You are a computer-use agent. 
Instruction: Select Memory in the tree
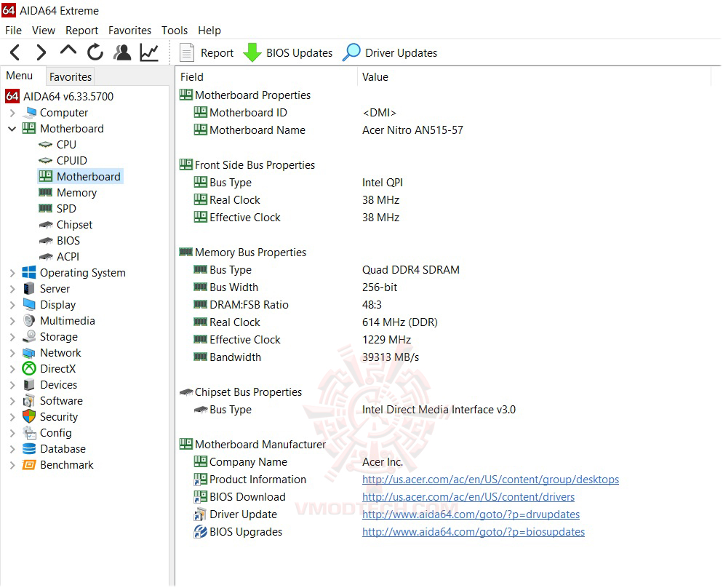coord(76,193)
